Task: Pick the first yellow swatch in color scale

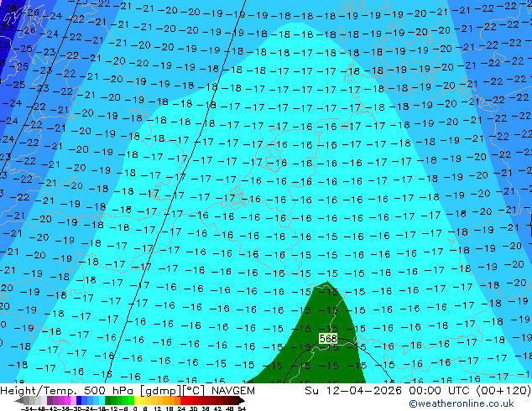Action: coord(138,401)
